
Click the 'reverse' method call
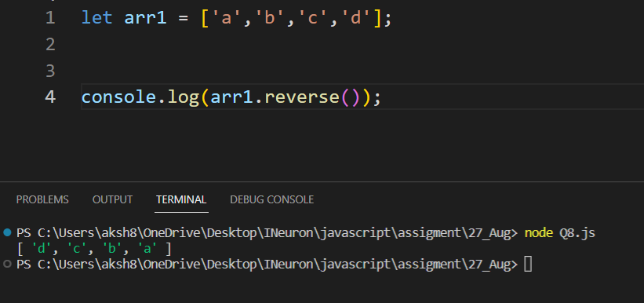tap(301, 97)
